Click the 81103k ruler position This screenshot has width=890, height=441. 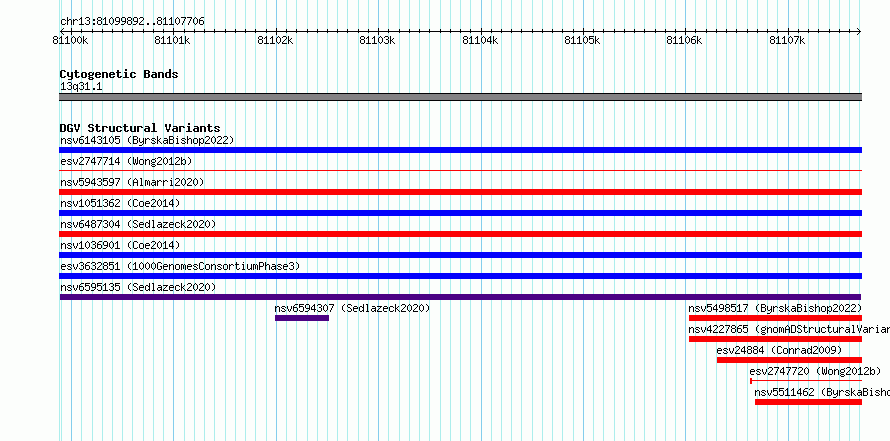click(x=379, y=40)
